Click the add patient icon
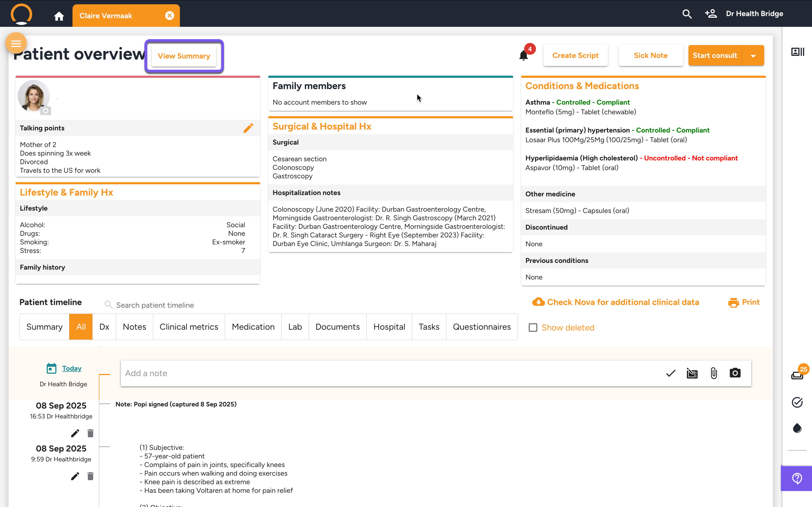This screenshot has height=507, width=812. pos(711,14)
